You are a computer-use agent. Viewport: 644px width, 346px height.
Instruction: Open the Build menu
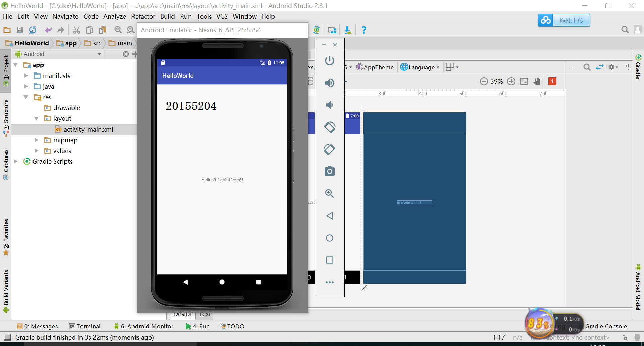tap(167, 16)
